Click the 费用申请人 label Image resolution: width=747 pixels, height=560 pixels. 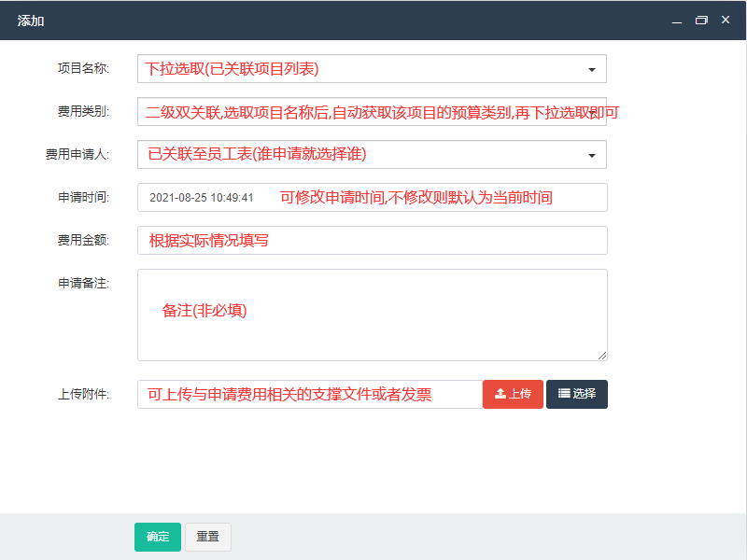point(78,154)
